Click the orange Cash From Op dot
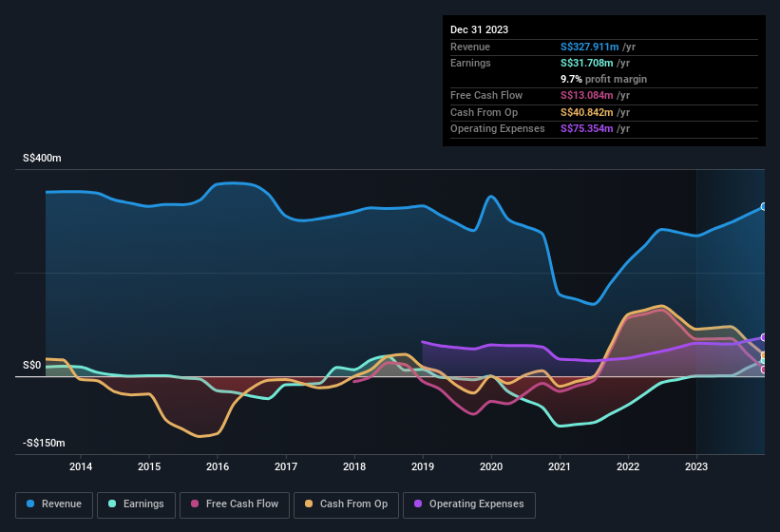Image resolution: width=780 pixels, height=532 pixels. (310, 504)
